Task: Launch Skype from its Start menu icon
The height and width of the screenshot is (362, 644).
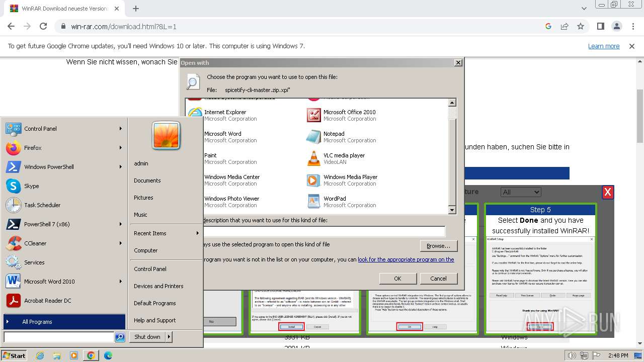Action: coord(13,186)
